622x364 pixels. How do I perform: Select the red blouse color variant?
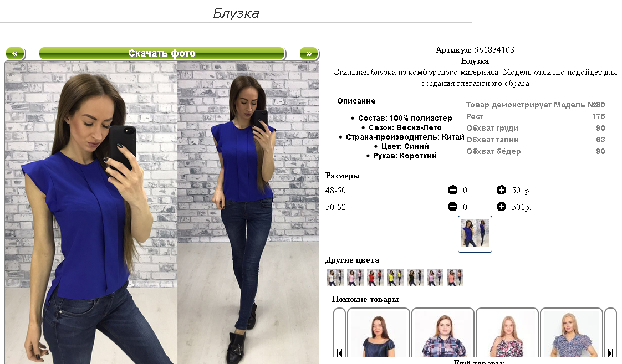point(375,278)
